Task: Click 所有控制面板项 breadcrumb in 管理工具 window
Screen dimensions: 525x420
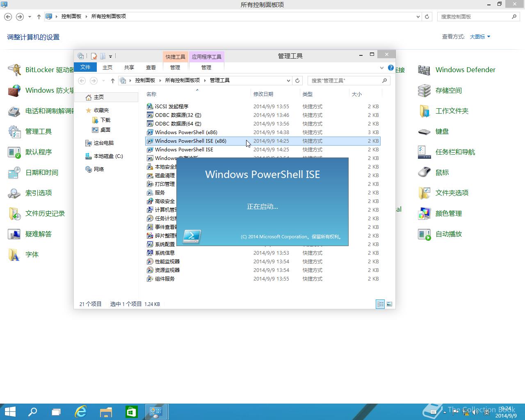Action: pos(183,80)
